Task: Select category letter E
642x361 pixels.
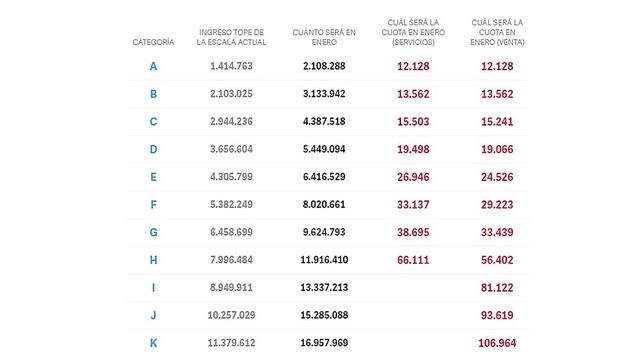Action: click(153, 177)
